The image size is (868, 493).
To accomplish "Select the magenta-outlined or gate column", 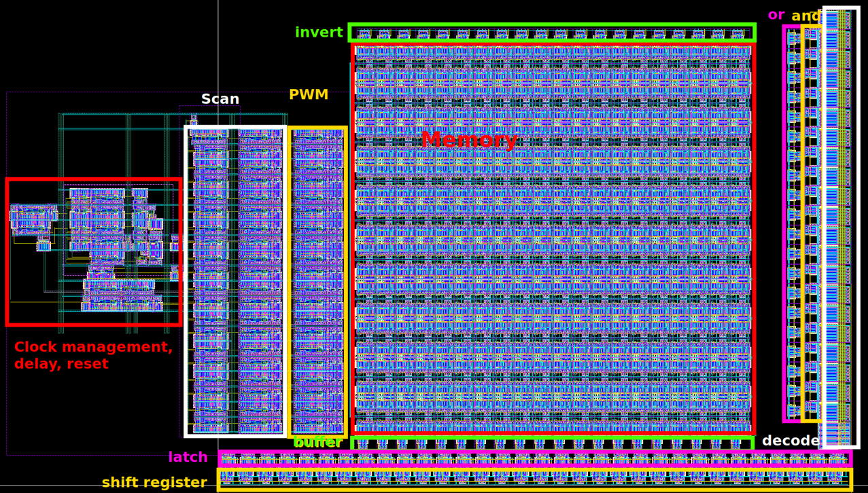I will pos(792,224).
